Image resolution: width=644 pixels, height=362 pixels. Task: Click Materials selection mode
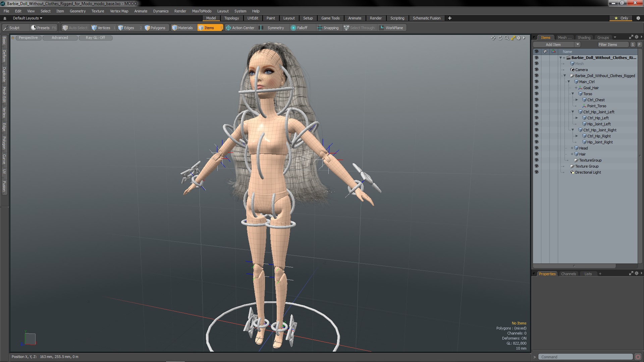tap(182, 28)
